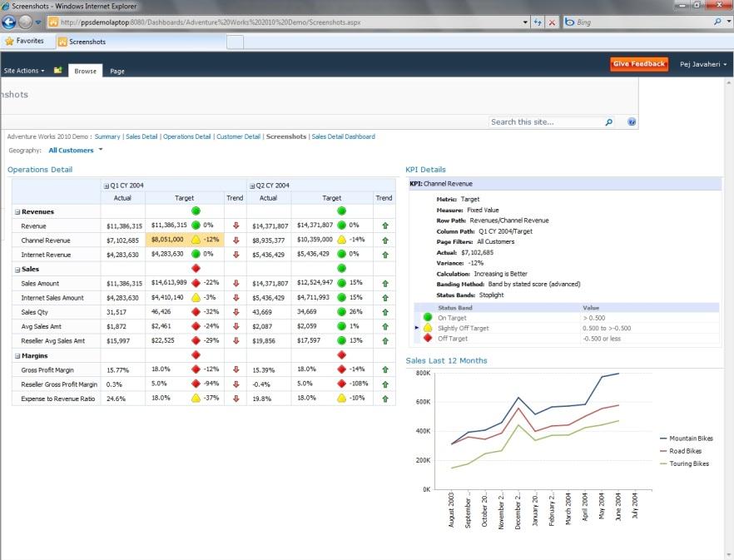Screen dimensions: 734x560
Task: Click the browser Back arrow button
Action: coord(9,22)
